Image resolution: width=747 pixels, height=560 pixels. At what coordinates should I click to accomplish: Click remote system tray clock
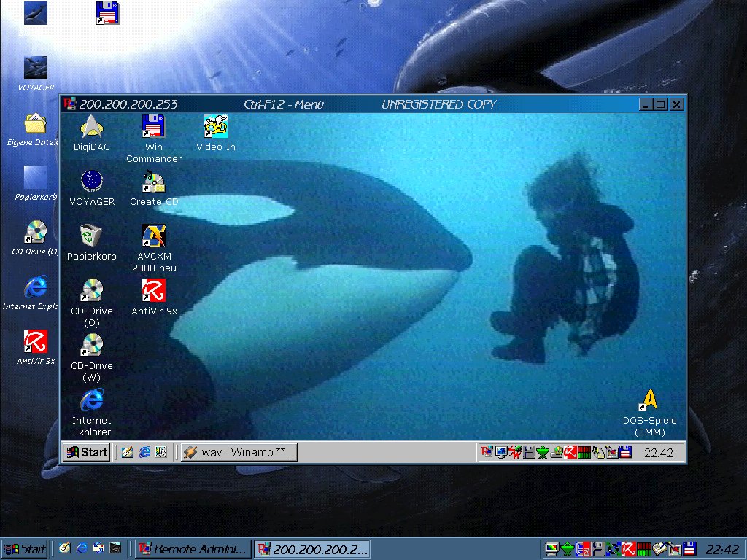coord(658,453)
